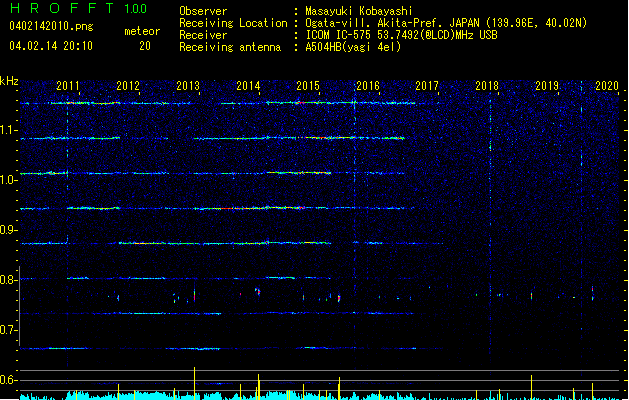Click Ogata-vill. Akita-Pref. JAPAN location text
Viewport: 629px width, 400px height.
pos(392,23)
